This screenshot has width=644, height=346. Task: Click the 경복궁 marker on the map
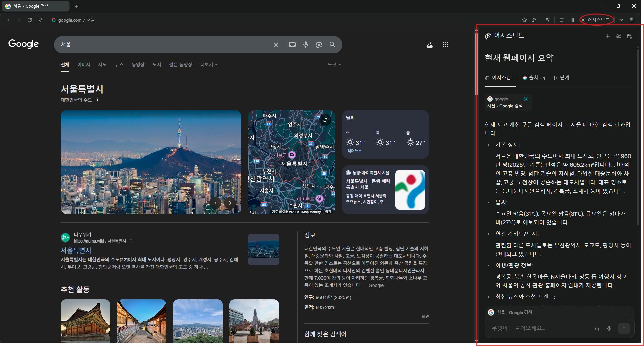(292, 155)
